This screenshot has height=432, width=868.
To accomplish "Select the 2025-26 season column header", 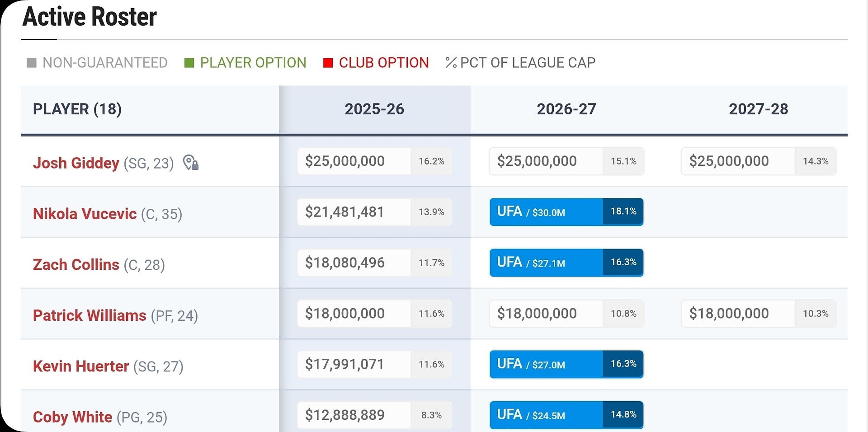I will (374, 109).
